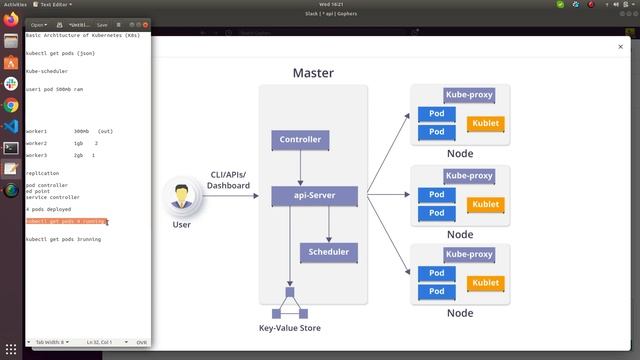Open the power system menu icon

(626, 4)
